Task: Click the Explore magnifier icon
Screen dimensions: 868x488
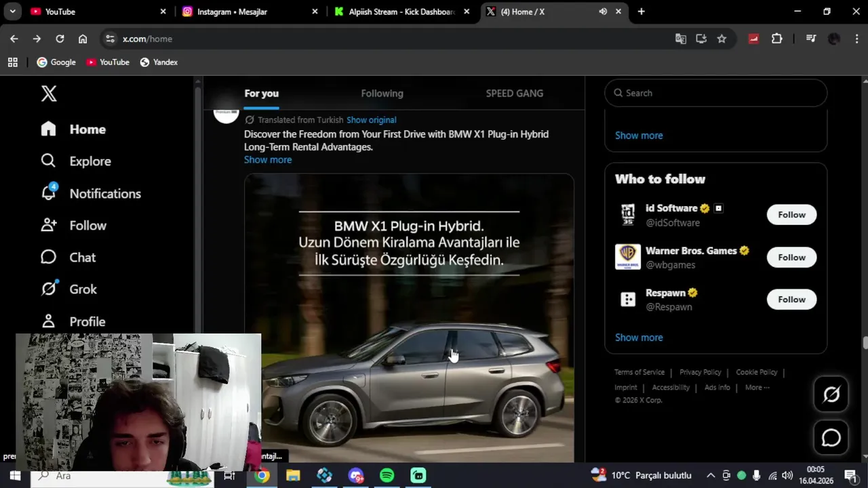Action: [x=48, y=161]
